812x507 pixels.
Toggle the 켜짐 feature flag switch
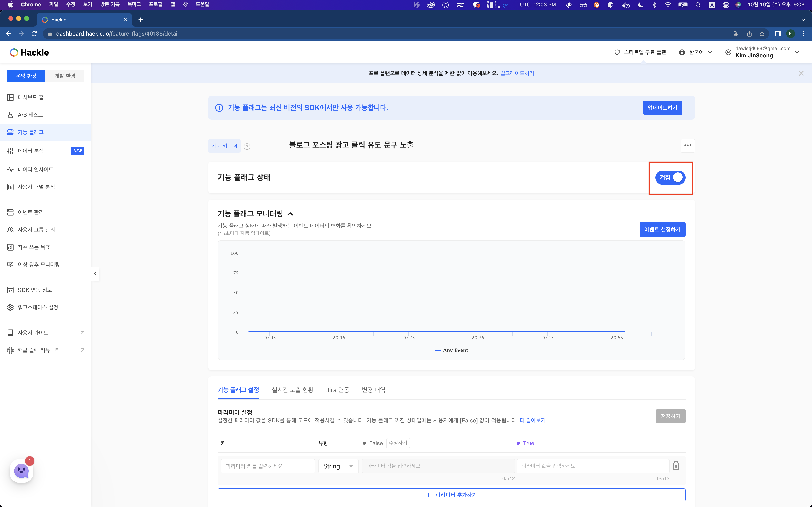pos(670,177)
